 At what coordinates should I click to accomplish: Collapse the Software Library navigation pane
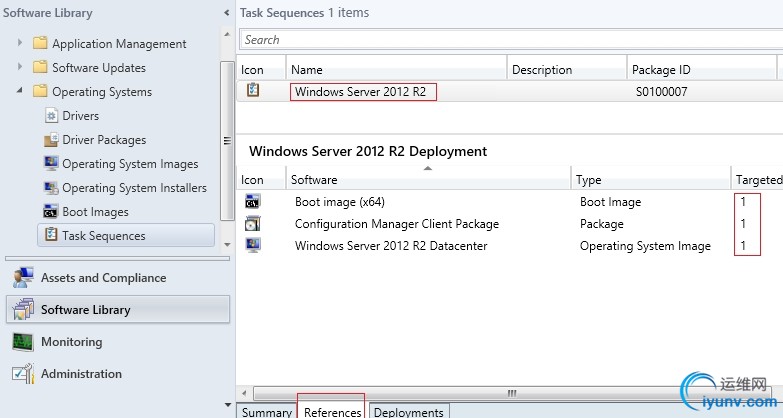pyautogui.click(x=223, y=13)
